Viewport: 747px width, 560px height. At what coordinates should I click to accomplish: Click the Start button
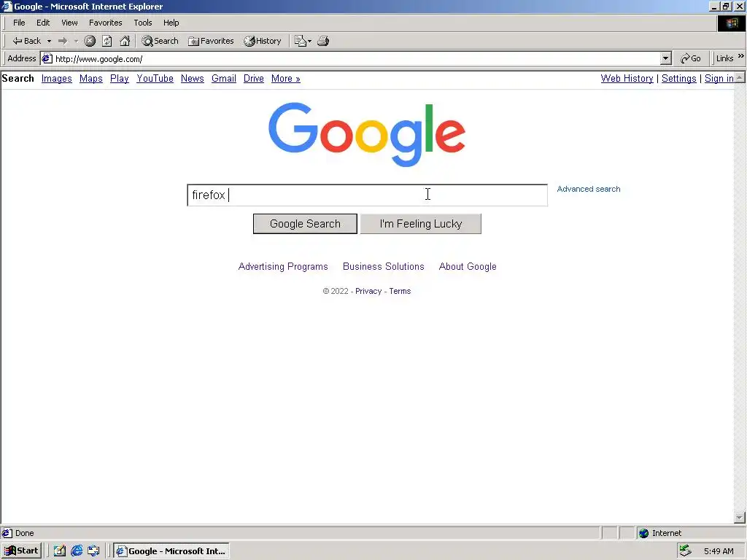click(x=21, y=551)
